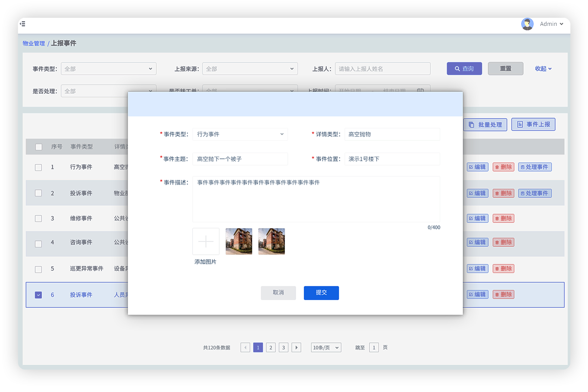Click the 跳至 page number input
The image size is (588, 392).
click(x=374, y=348)
